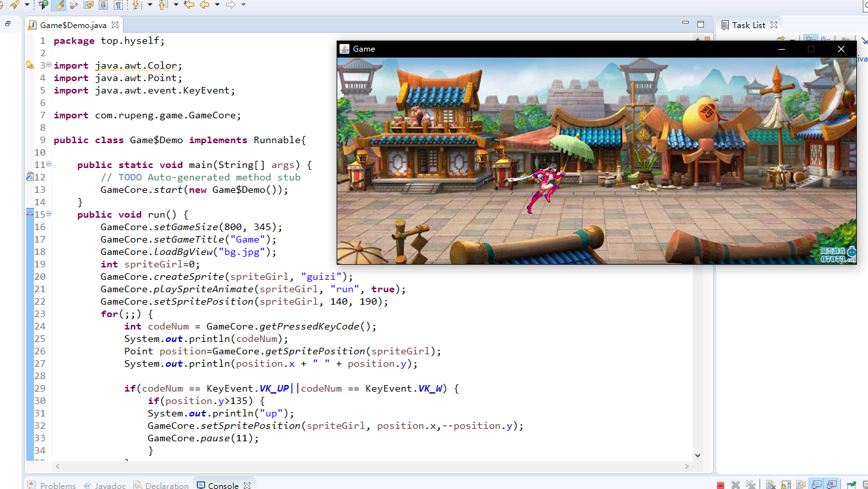Click the search flashlight toolbar icon

(x=14, y=5)
